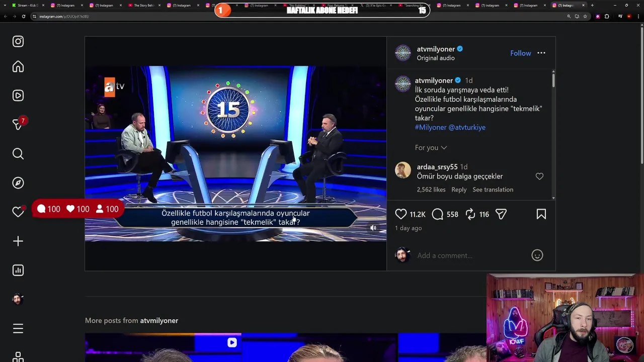View the comment's 2,562 likes
The width and height of the screenshot is (644, 362).
[x=431, y=190]
